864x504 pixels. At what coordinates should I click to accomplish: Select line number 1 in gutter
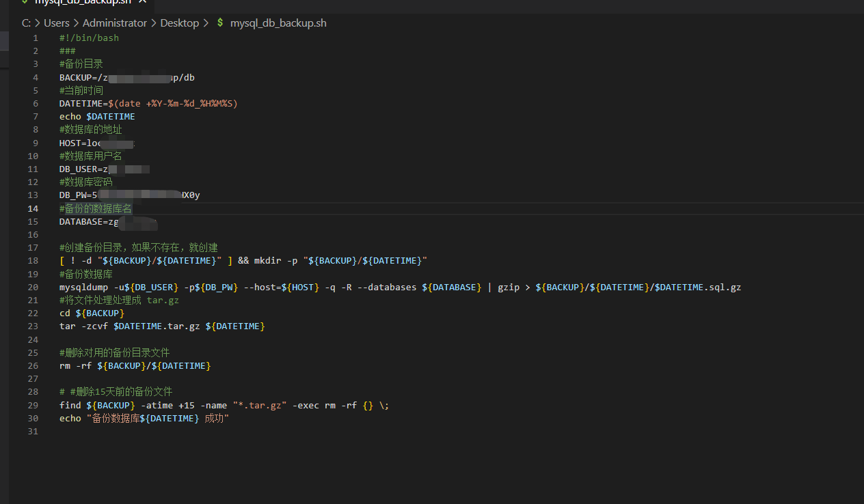[x=35, y=38]
